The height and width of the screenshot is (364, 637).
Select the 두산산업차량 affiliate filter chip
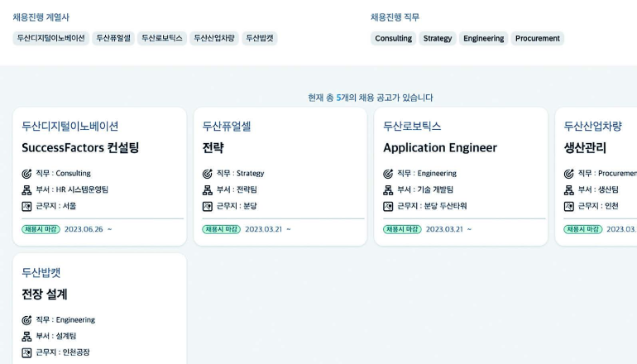coord(214,38)
